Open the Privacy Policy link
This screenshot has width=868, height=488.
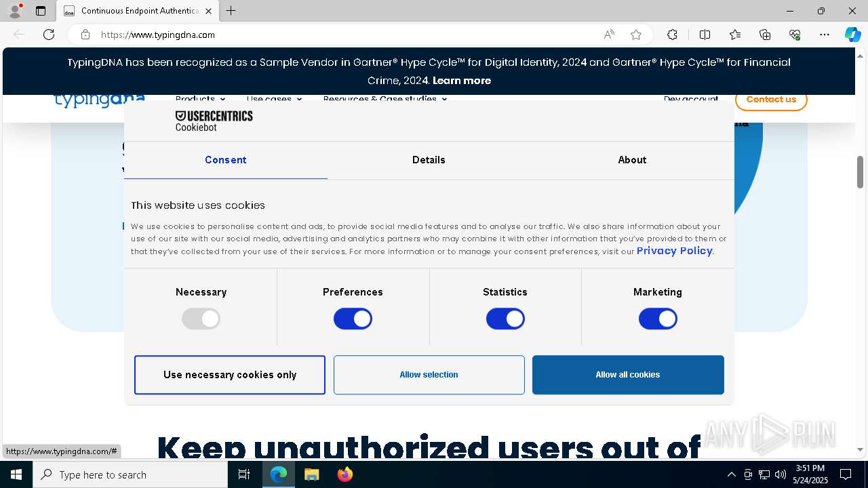[675, 251]
